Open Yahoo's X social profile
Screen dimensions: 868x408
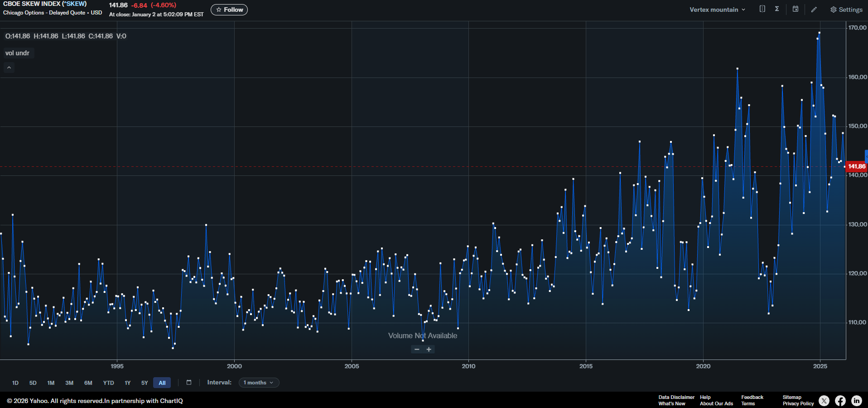pos(824,401)
